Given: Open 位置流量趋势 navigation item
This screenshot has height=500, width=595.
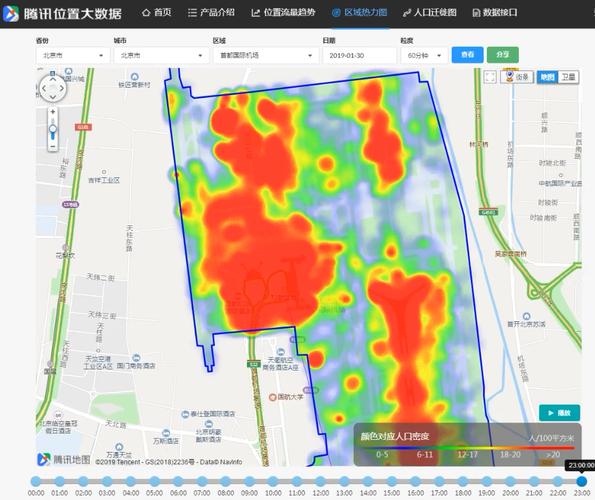Looking at the screenshot, I should pyautogui.click(x=283, y=13).
